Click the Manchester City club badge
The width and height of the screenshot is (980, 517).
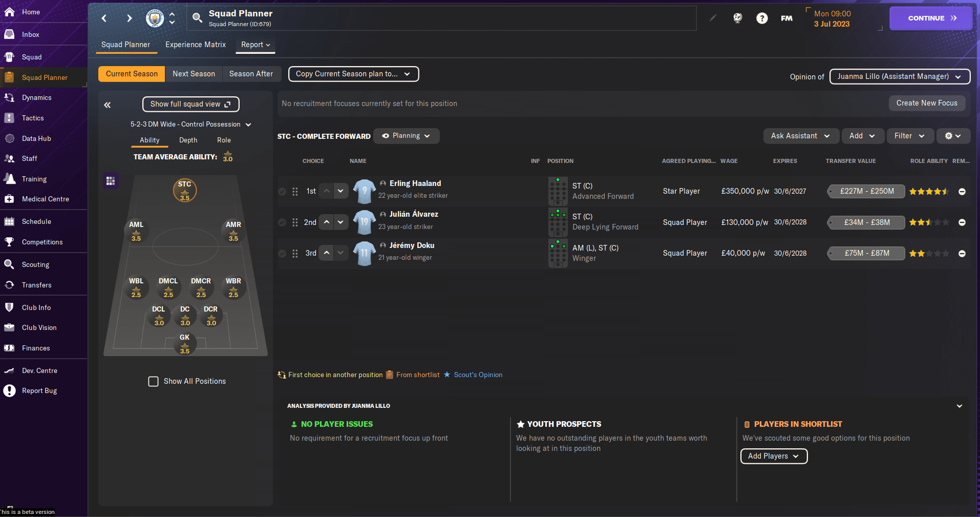tap(155, 18)
